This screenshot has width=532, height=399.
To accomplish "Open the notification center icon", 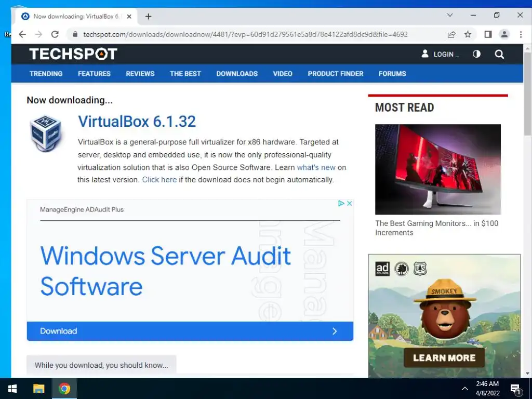I will (x=515, y=389).
